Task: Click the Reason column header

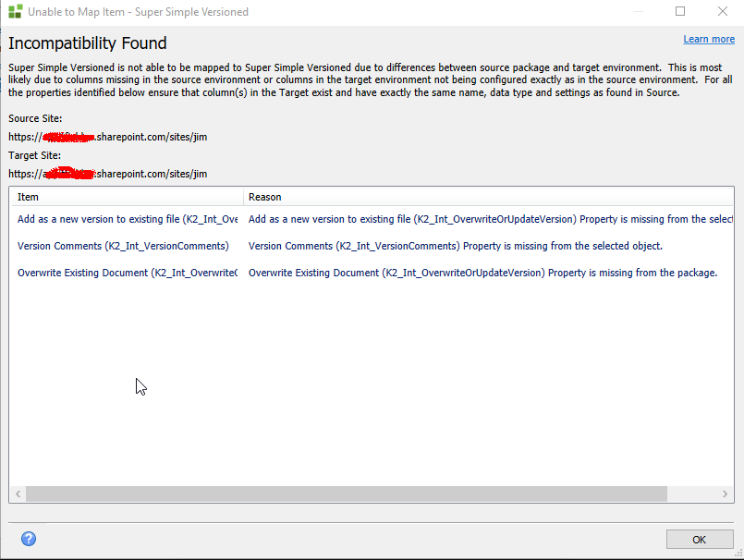Action: 488,197
